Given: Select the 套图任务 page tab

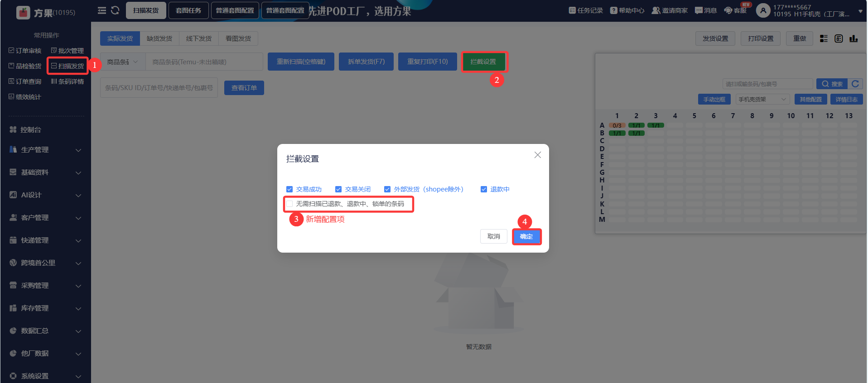Looking at the screenshot, I should tap(188, 10).
